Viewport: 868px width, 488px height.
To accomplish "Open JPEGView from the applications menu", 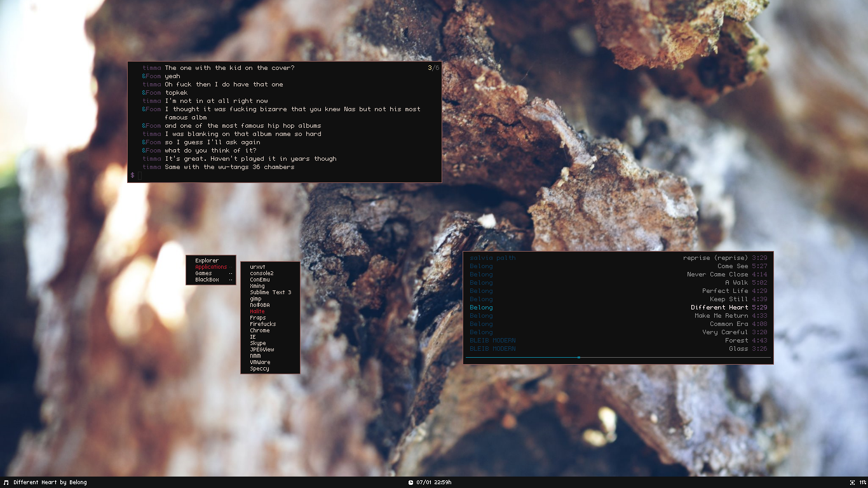I will (262, 349).
